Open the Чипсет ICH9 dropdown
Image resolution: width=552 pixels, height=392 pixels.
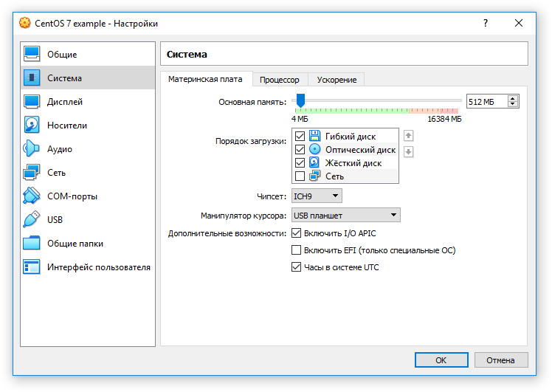(317, 196)
